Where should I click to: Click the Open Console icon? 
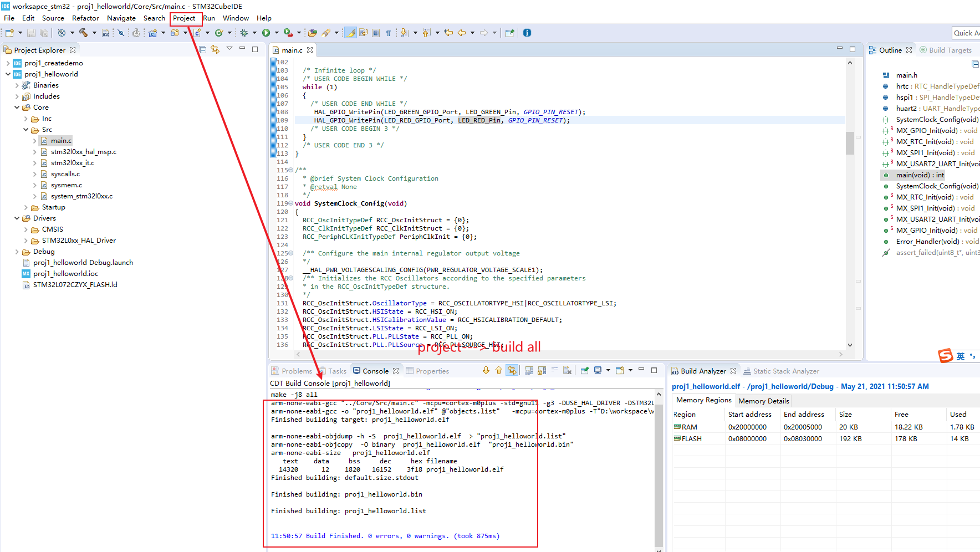coord(620,370)
